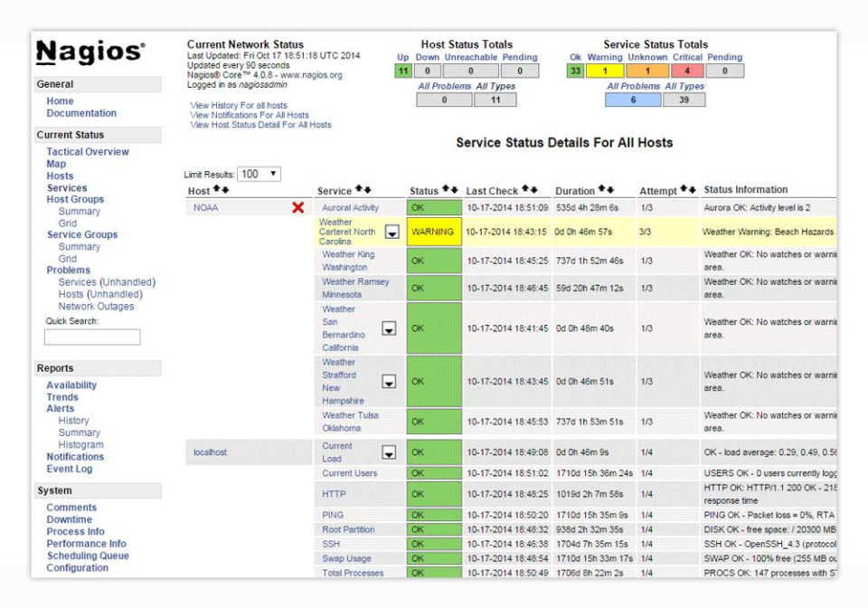This screenshot has height=608, width=868.
Task: Open the Event Log report
Action: click(70, 469)
